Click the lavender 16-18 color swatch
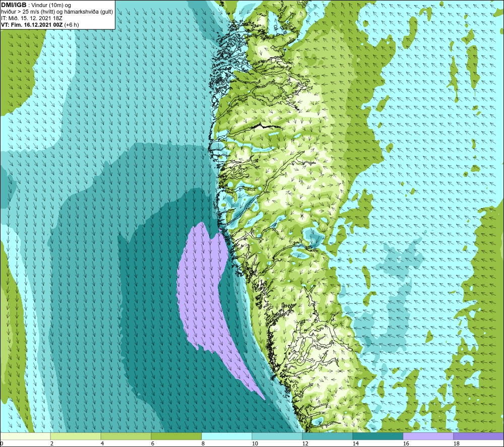 click(428, 436)
